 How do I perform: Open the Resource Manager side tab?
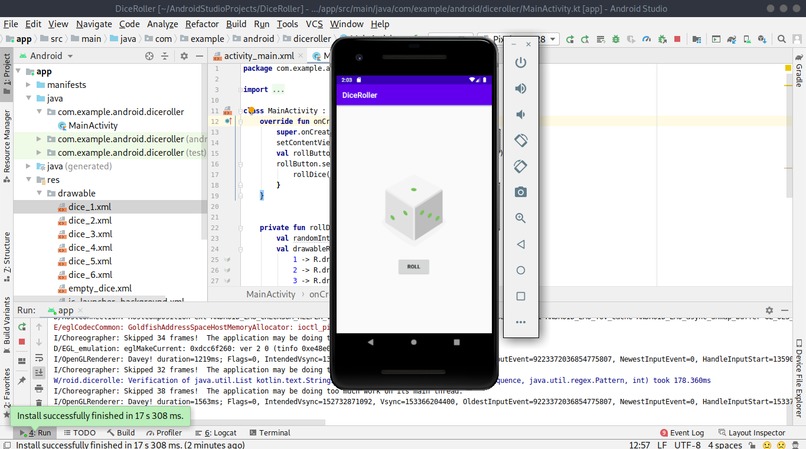tap(7, 145)
